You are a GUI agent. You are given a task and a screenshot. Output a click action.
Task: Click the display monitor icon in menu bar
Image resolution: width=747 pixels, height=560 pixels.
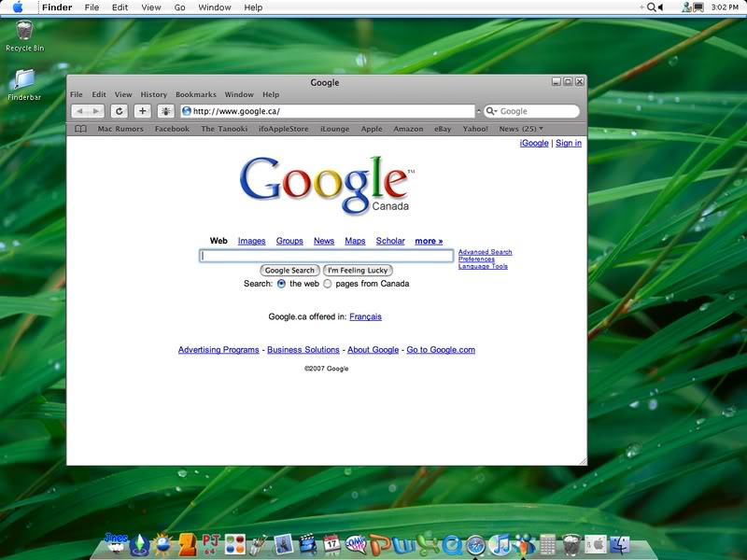[x=698, y=7]
